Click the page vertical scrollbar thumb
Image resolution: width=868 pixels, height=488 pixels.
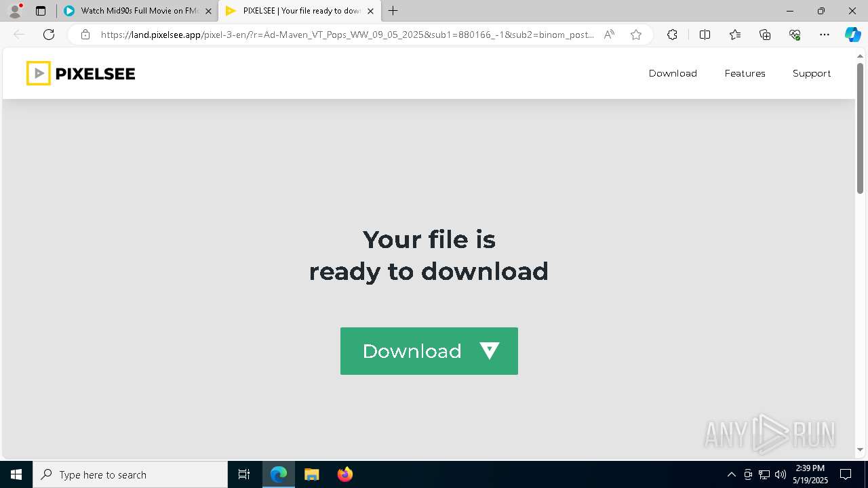point(861,127)
